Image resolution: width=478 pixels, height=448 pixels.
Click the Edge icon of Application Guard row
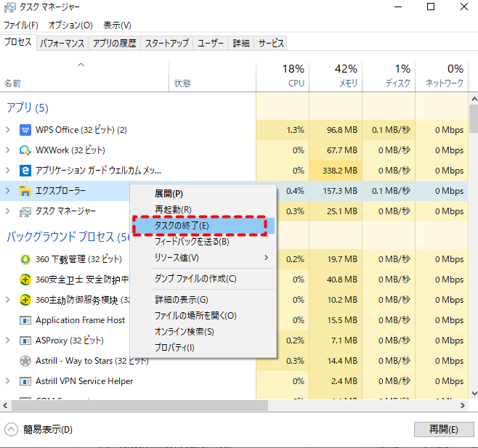coord(25,171)
